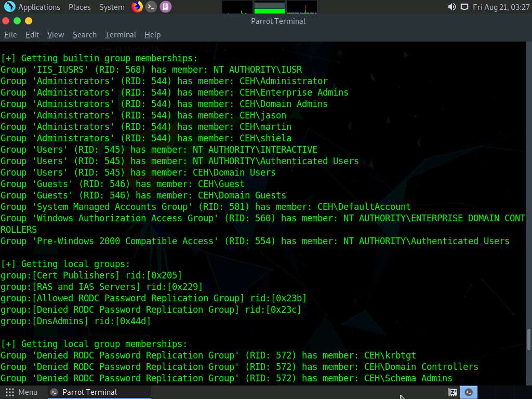Click the 'Getting local groups:' line
This screenshot has width=532, height=399.
pyautogui.click(x=65, y=264)
